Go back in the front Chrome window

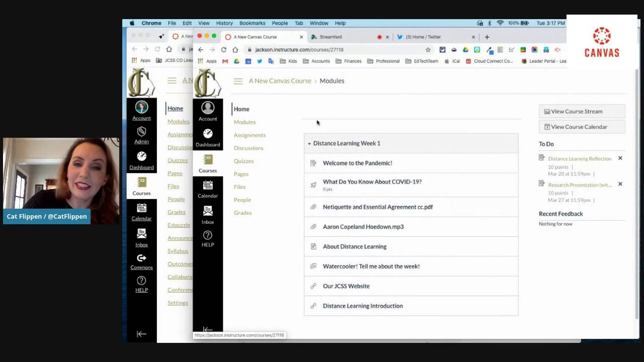tap(200, 50)
